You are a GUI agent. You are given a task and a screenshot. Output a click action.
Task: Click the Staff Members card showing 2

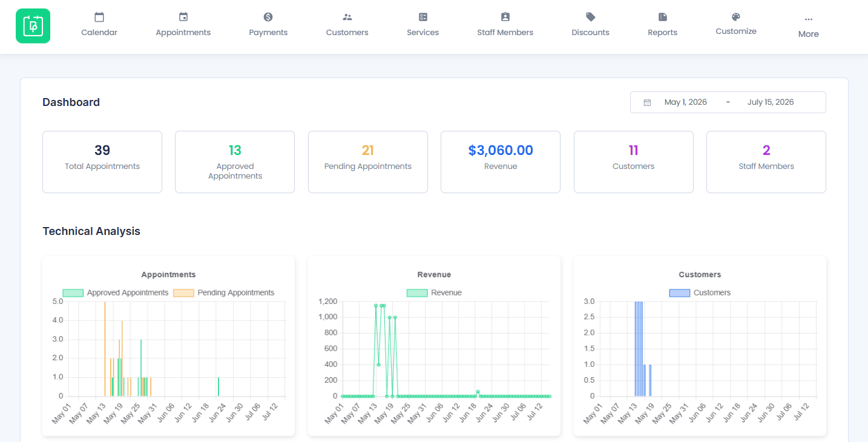(x=766, y=162)
